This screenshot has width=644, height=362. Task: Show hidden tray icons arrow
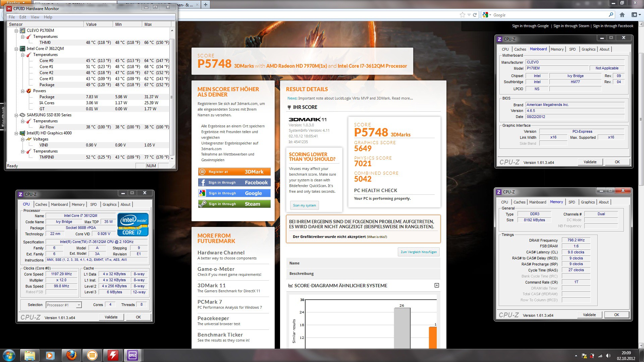(576, 356)
